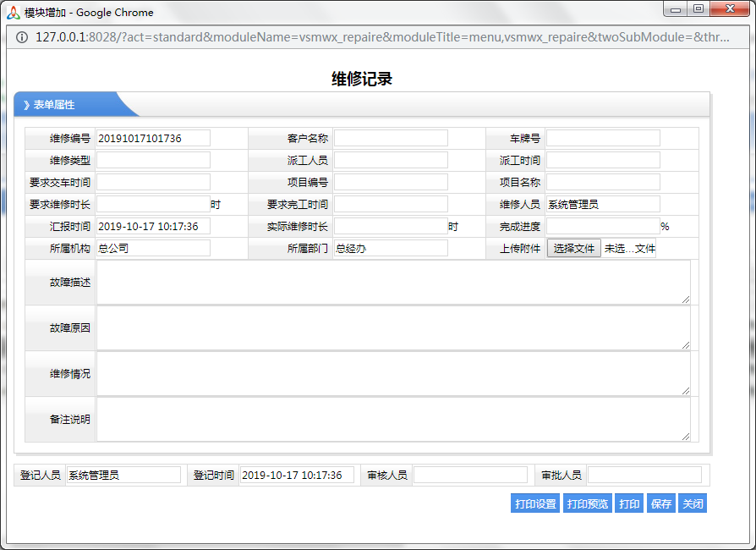756x550 pixels.
Task: Click the 打印 button
Action: [629, 504]
